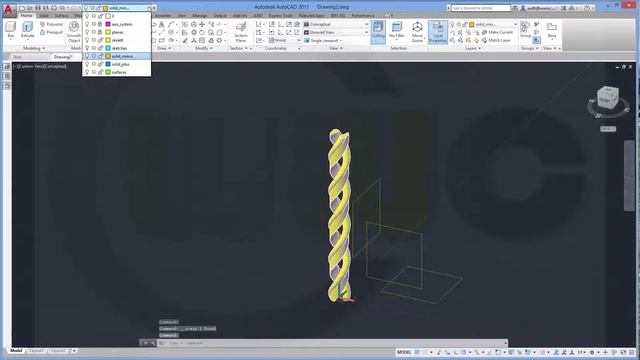
Task: Select the Extrude tool
Action: coord(27,30)
